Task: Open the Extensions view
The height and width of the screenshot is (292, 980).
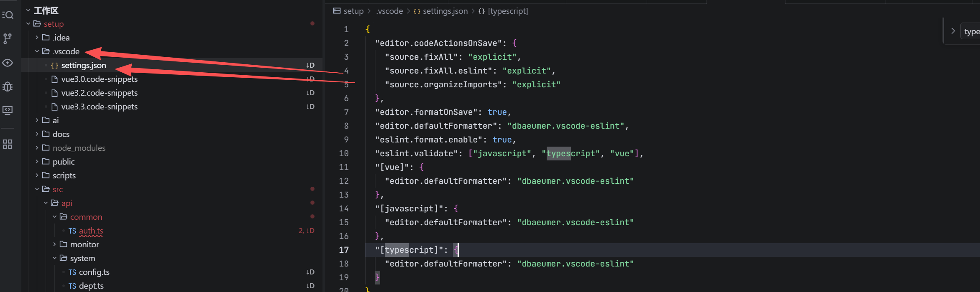Action: [x=8, y=144]
